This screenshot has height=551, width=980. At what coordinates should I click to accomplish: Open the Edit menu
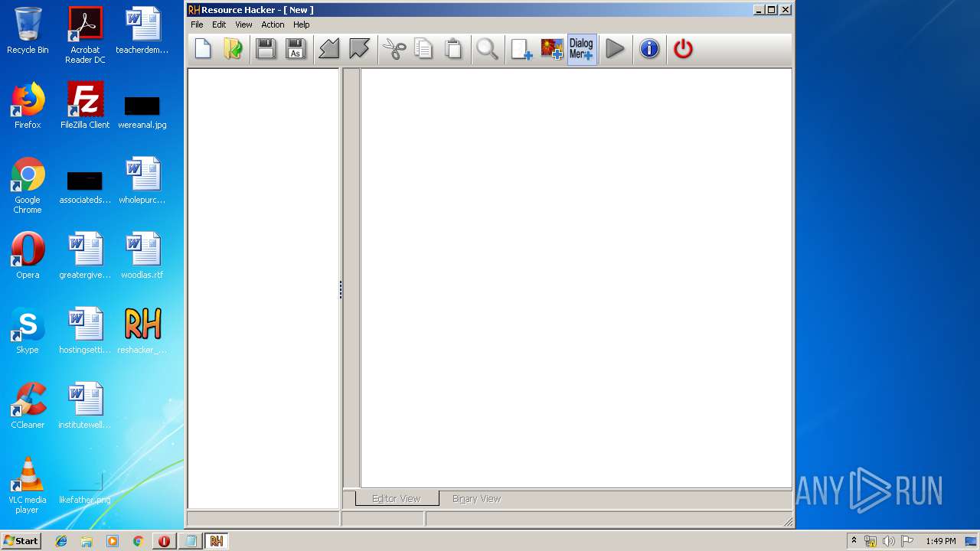(x=219, y=24)
